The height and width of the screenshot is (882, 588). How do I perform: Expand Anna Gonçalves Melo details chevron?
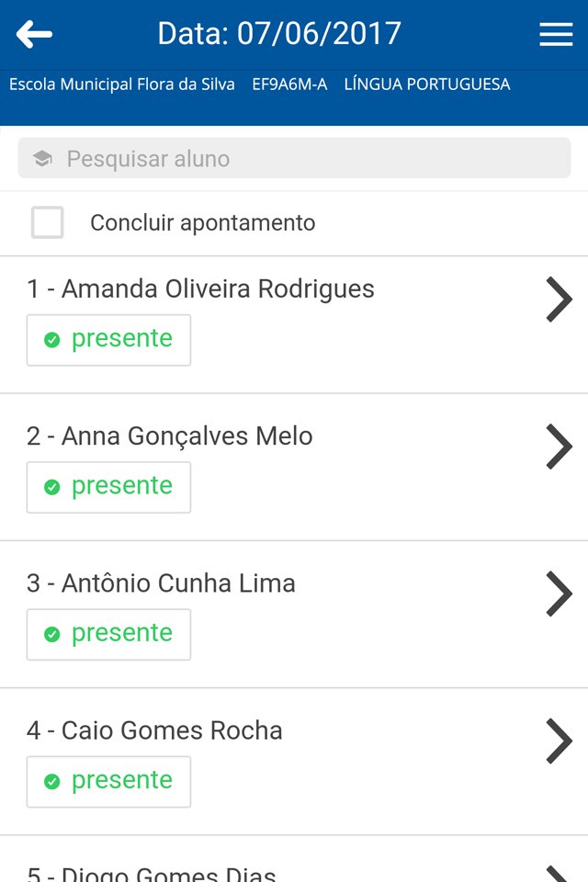pyautogui.click(x=559, y=447)
